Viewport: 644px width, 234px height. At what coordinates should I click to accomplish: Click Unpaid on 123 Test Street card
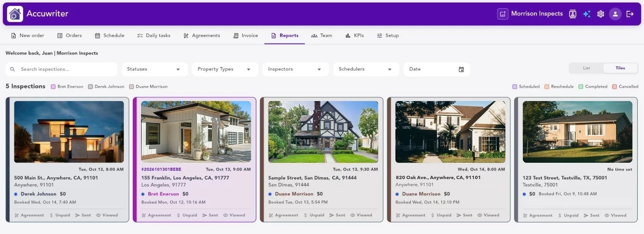point(568,215)
